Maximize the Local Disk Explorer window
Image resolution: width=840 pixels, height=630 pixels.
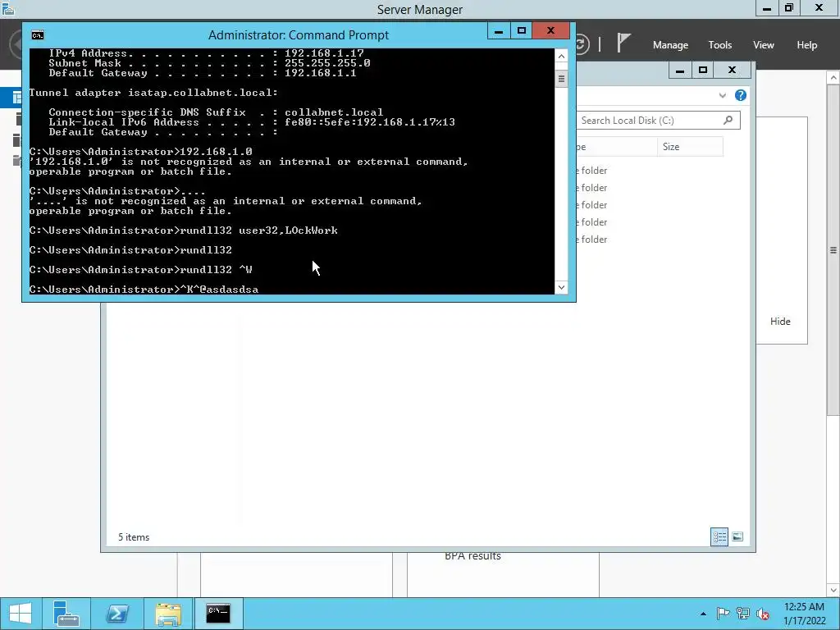[703, 71]
